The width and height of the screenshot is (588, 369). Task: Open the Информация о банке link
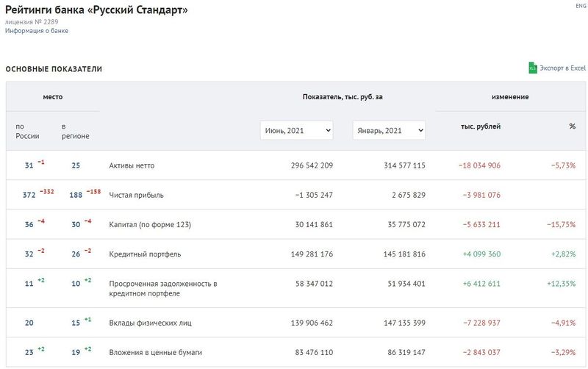[37, 31]
